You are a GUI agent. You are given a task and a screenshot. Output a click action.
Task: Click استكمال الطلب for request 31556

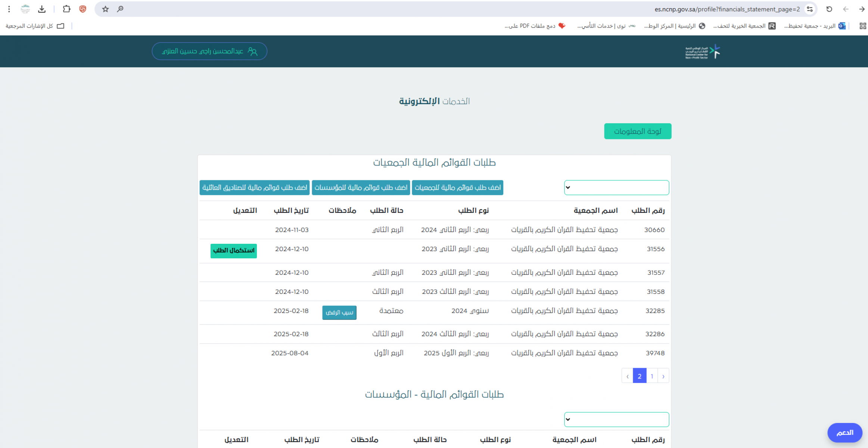coord(234,251)
